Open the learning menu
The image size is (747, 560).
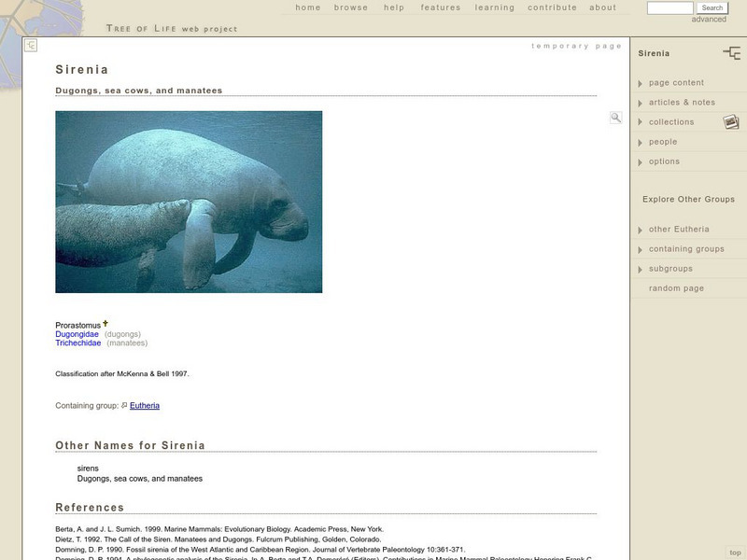click(x=495, y=7)
